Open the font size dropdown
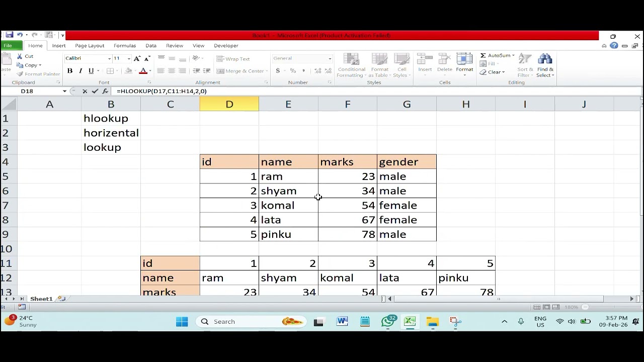Screen dimensions: 644x362 click(x=129, y=59)
